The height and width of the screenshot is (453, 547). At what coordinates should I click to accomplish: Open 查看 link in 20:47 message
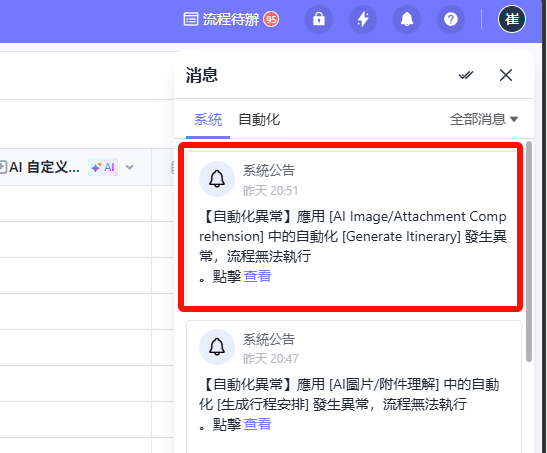pos(257,424)
